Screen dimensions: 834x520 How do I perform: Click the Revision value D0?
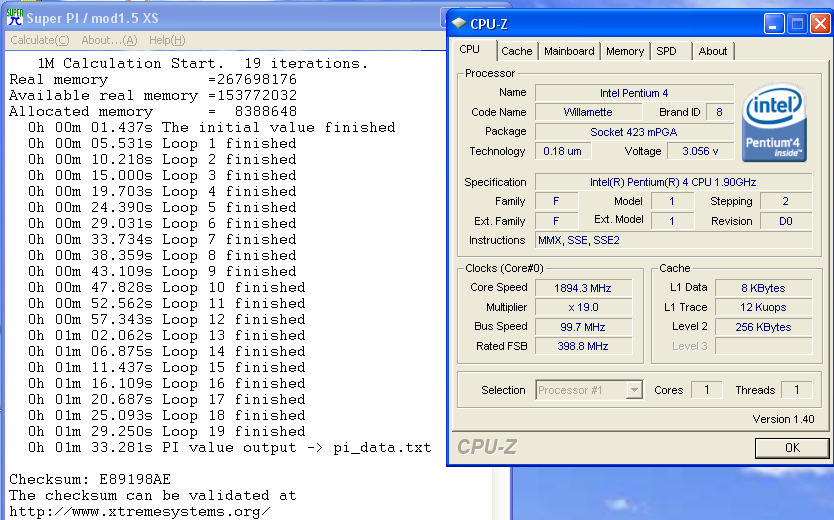pos(786,221)
